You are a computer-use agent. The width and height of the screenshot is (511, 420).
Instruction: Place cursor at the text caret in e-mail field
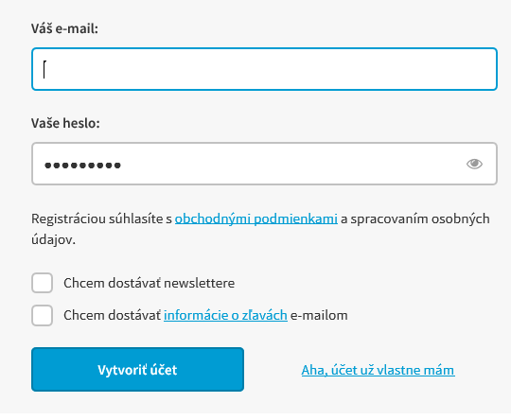(44, 69)
